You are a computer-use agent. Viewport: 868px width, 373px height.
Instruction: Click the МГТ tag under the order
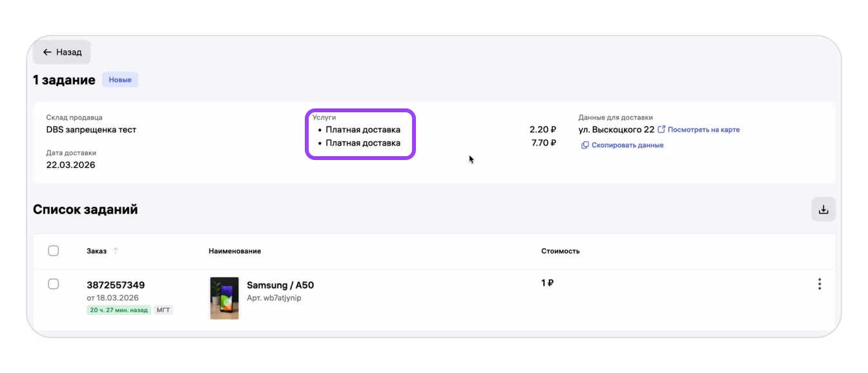coord(163,310)
